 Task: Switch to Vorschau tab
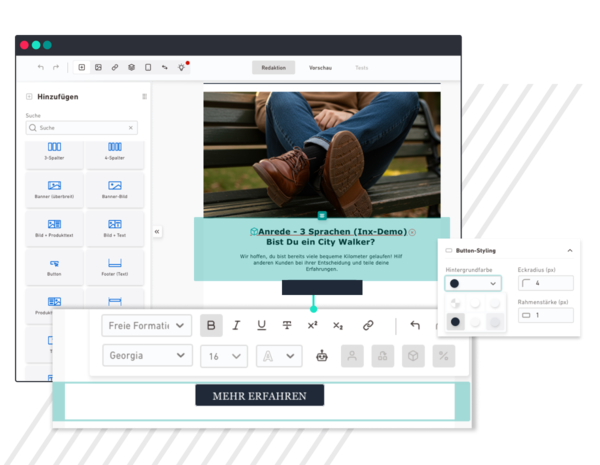click(320, 68)
